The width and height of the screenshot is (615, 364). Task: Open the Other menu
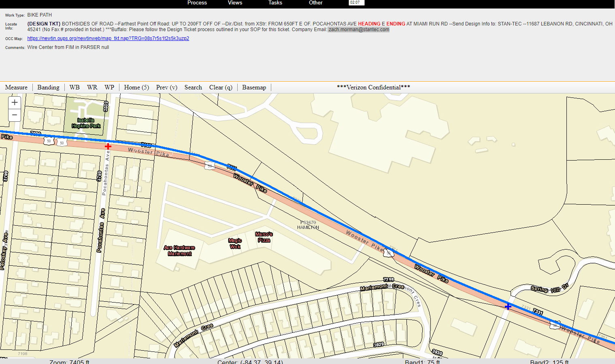(x=316, y=3)
